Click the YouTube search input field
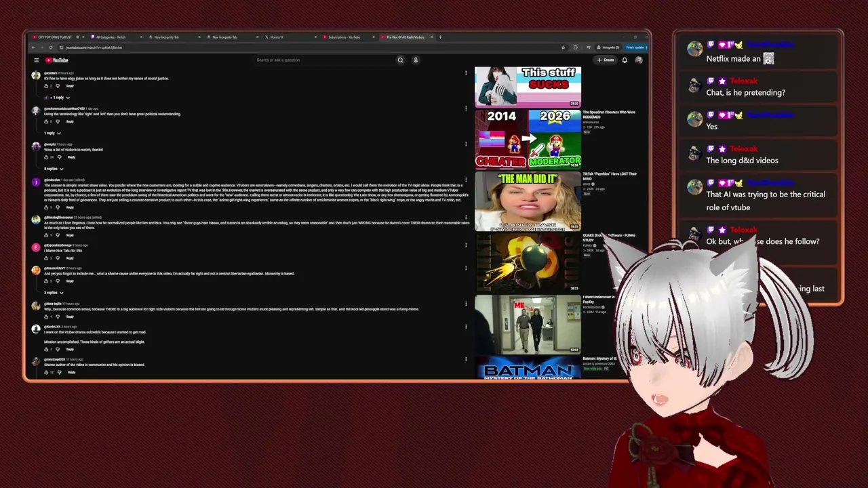The height and width of the screenshot is (488, 868). coord(324,60)
